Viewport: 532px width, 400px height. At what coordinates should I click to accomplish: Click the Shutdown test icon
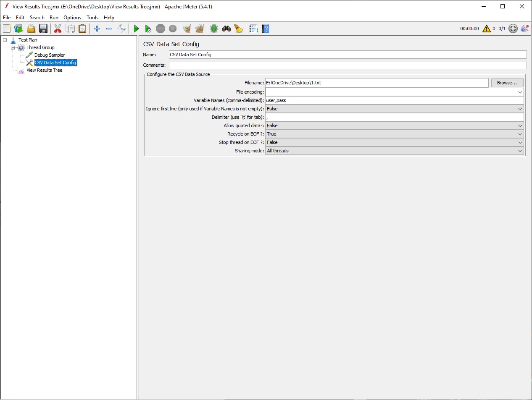[173, 29]
